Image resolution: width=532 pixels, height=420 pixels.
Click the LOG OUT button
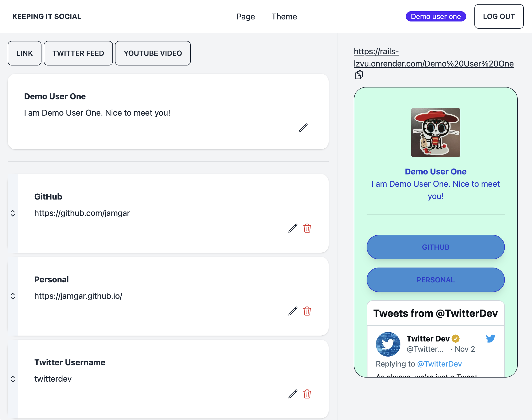[499, 17]
